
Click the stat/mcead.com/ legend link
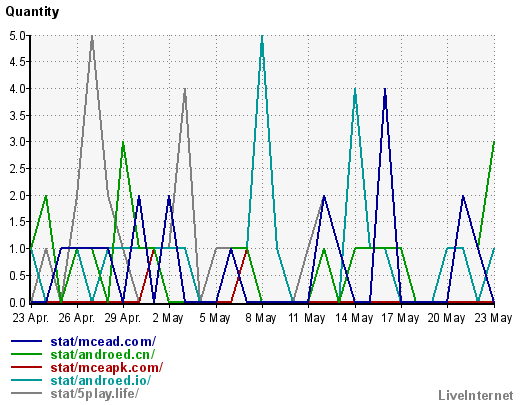click(103, 341)
